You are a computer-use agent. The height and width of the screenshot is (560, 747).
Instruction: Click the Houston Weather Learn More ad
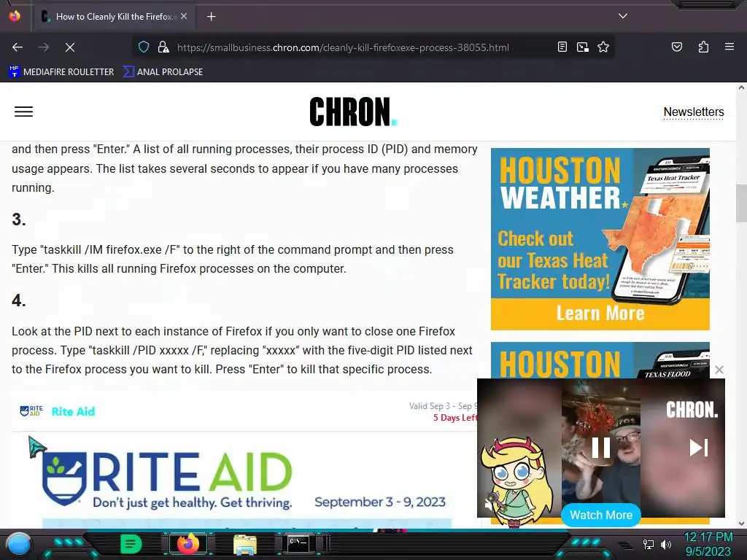(x=600, y=239)
